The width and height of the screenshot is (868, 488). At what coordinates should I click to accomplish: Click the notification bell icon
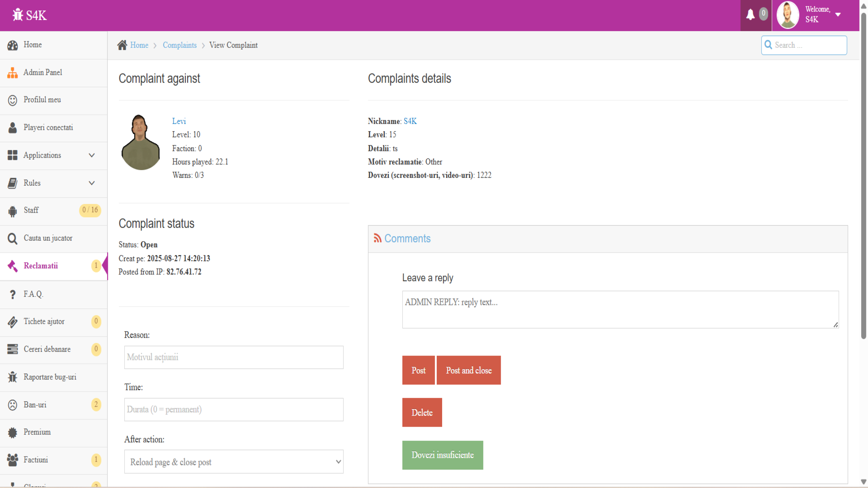pyautogui.click(x=750, y=15)
